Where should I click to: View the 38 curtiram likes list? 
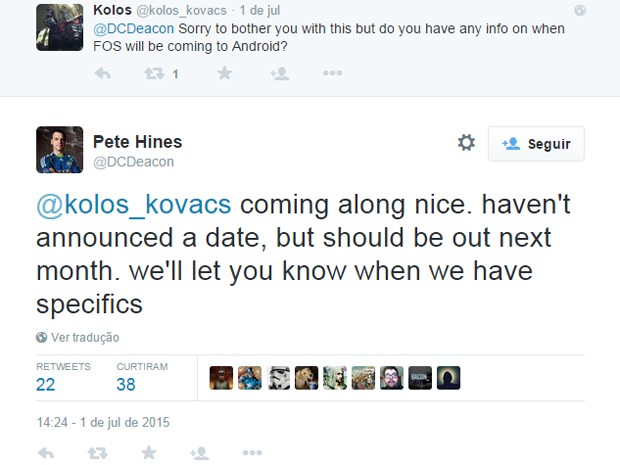142,378
